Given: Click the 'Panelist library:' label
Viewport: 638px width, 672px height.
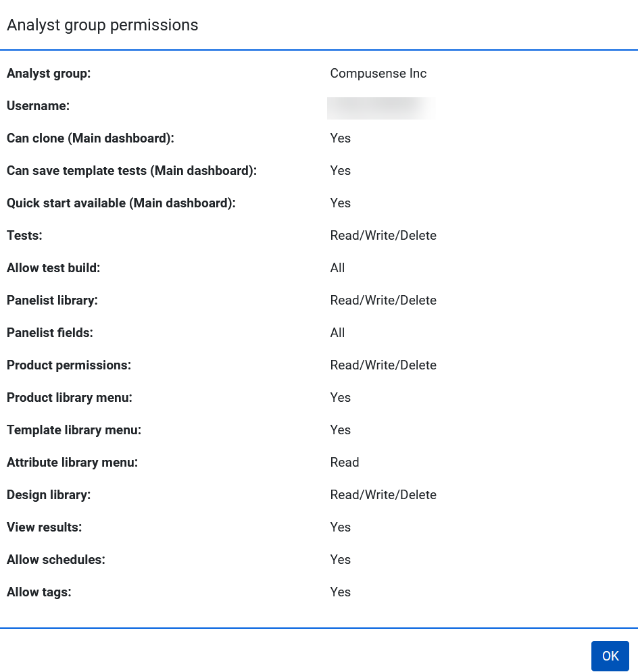Looking at the screenshot, I should [52, 301].
